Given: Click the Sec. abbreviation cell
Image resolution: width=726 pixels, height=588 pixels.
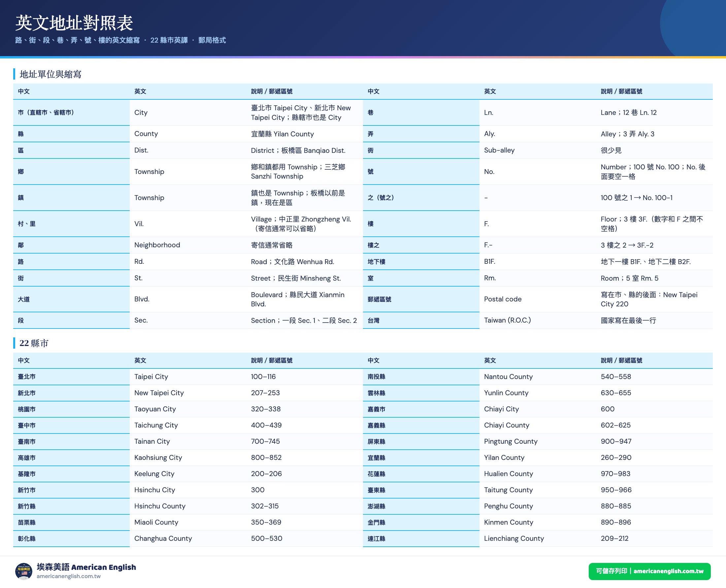Looking at the screenshot, I should (188, 321).
